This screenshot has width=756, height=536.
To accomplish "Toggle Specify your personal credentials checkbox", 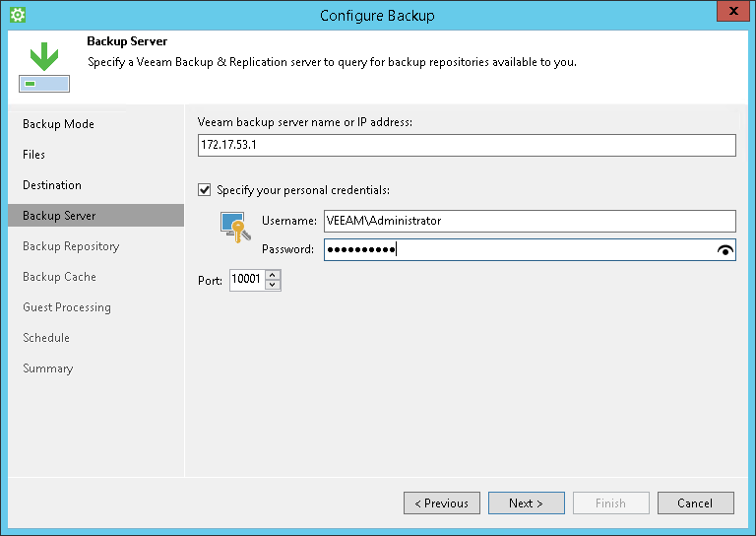I will pos(205,190).
